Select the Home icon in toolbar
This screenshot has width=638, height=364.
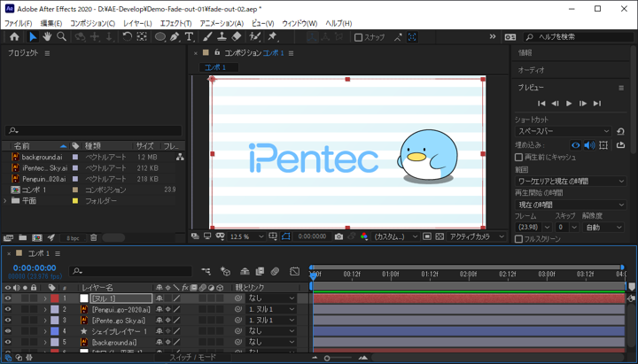point(14,37)
